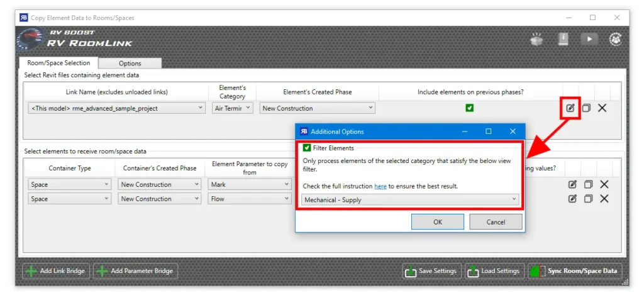This screenshot has height=300, width=644.
Task: Duplicate the Mark parameter row
Action: [588, 184]
